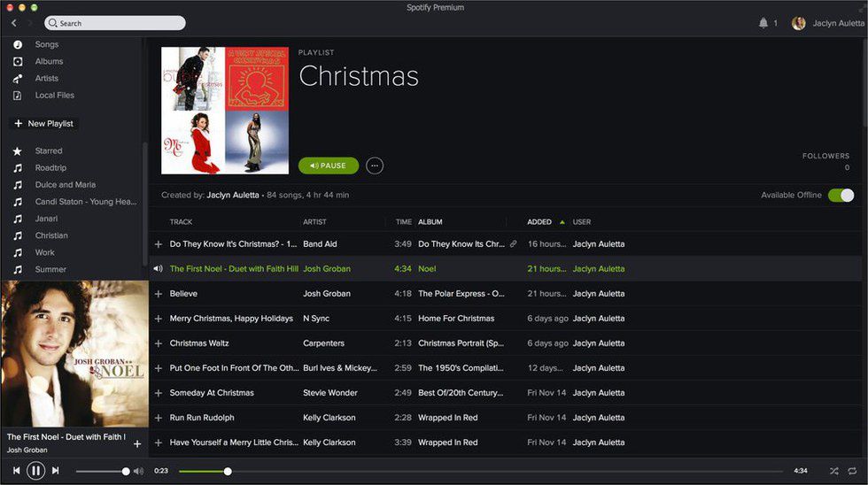
Task: Create a New Playlist
Action: (x=44, y=124)
